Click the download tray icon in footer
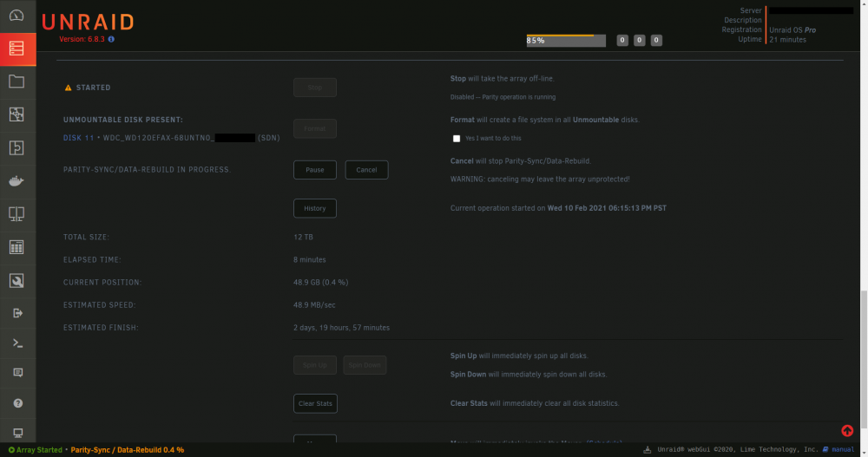Viewport: 868px width, 457px height. tap(648, 450)
